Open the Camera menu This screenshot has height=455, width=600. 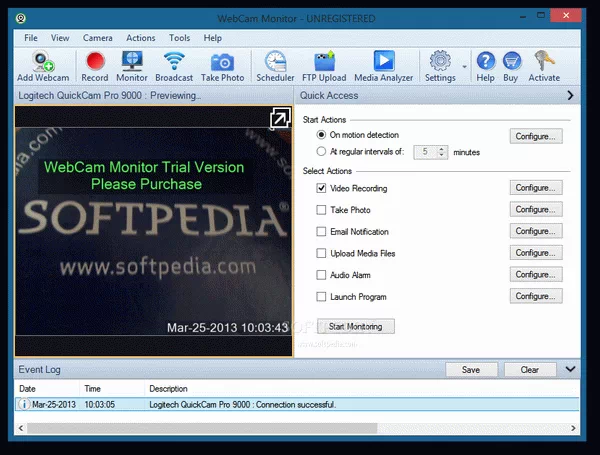[98, 38]
